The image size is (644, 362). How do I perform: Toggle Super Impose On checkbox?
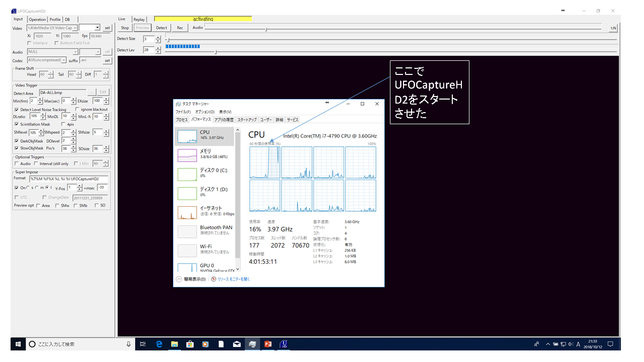pyautogui.click(x=17, y=188)
